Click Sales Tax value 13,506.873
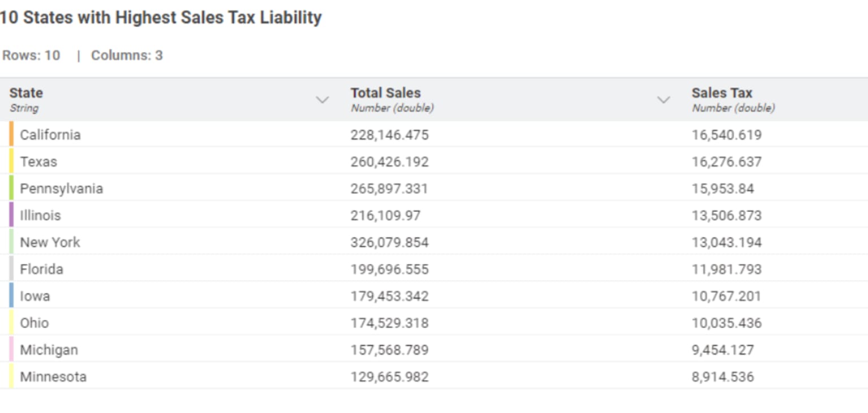868x413 pixels. [727, 215]
